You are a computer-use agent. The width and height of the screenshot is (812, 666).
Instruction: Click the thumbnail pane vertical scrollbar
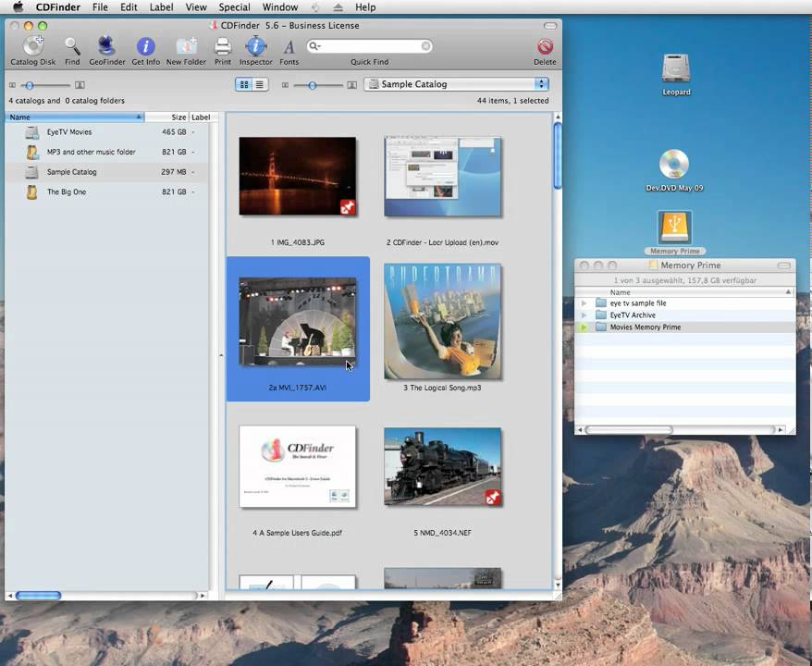click(x=558, y=155)
